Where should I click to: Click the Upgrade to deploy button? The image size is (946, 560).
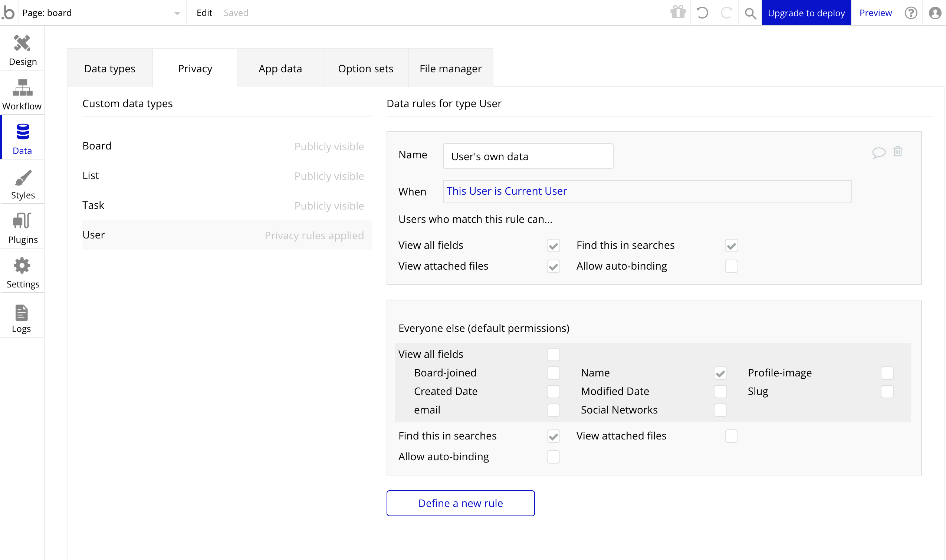(806, 13)
